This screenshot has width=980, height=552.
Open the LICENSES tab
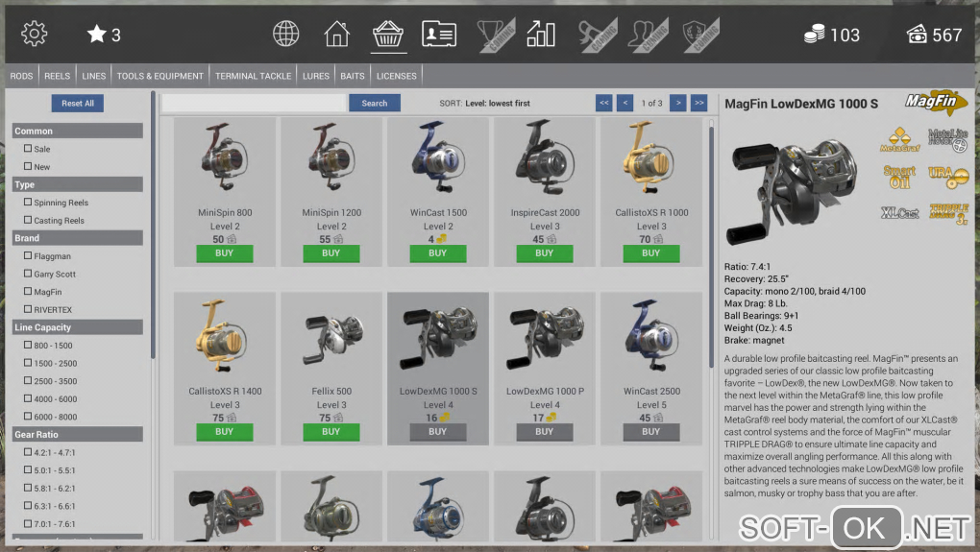coord(396,76)
